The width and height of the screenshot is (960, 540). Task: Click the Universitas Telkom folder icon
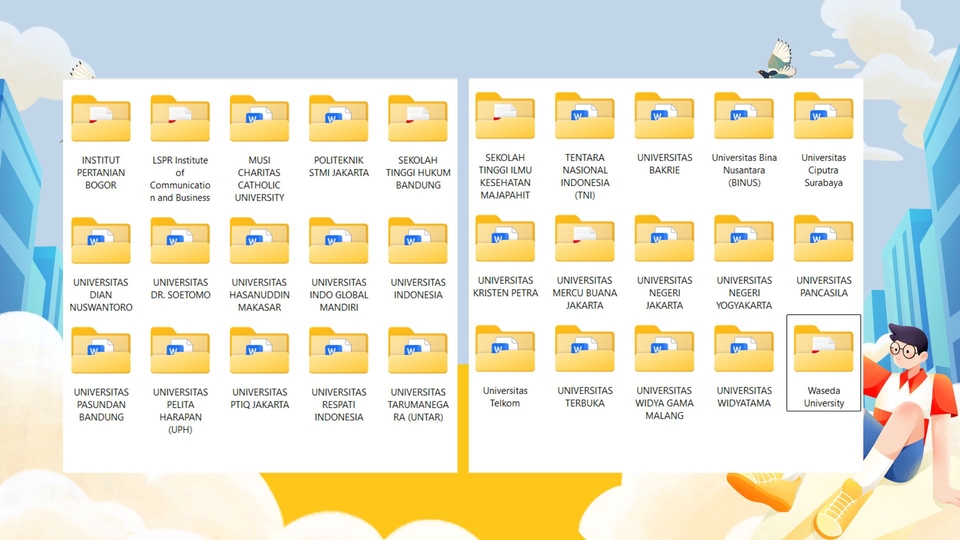click(505, 350)
